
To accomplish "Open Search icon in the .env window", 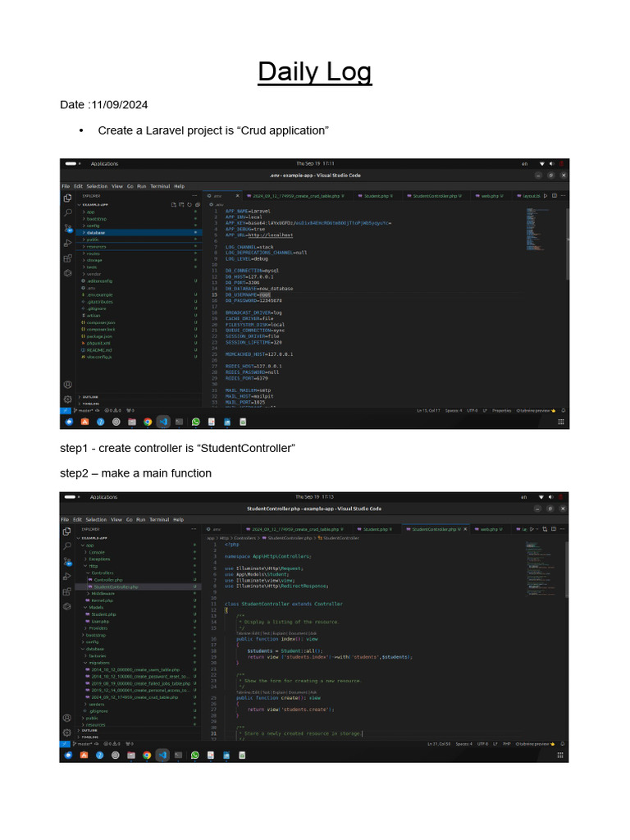I will pyautogui.click(x=67, y=212).
